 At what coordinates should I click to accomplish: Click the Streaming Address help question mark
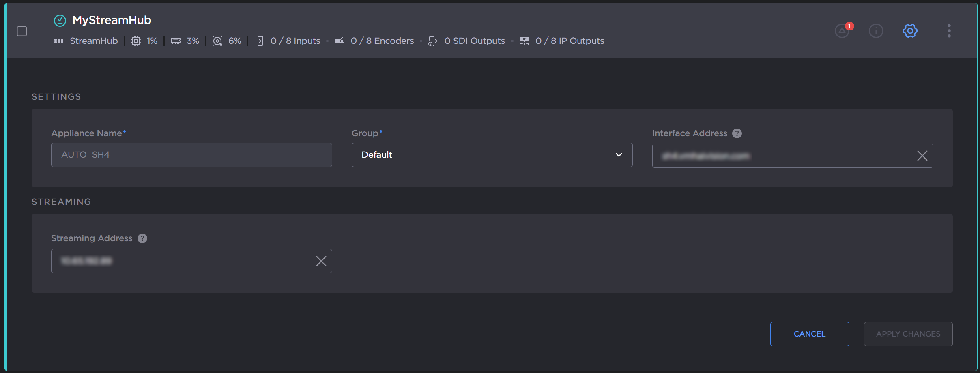142,238
